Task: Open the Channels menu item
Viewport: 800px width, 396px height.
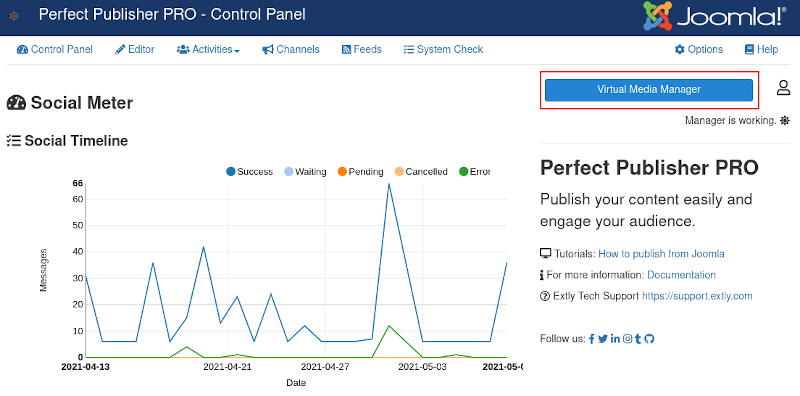Action: 291,50
